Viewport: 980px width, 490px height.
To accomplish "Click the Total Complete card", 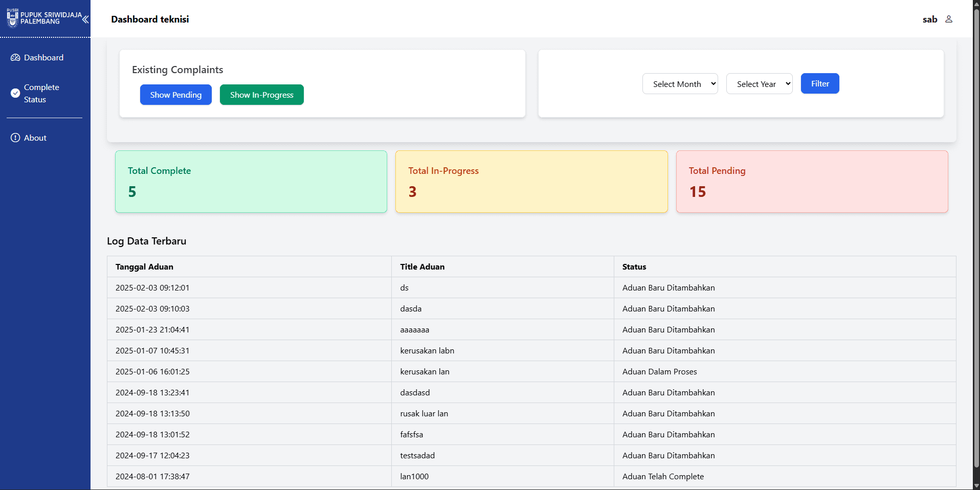I will 251,182.
